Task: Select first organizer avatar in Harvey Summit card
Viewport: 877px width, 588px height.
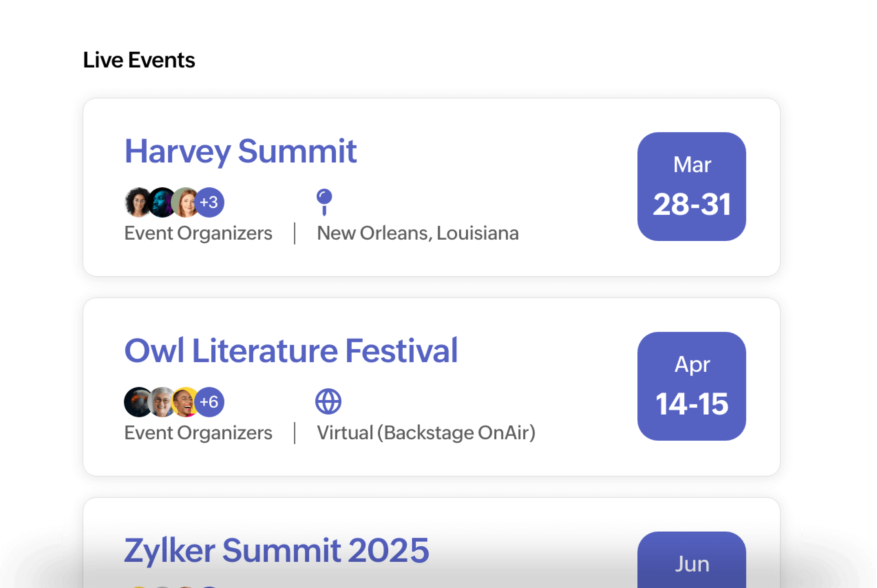Action: coord(137,202)
